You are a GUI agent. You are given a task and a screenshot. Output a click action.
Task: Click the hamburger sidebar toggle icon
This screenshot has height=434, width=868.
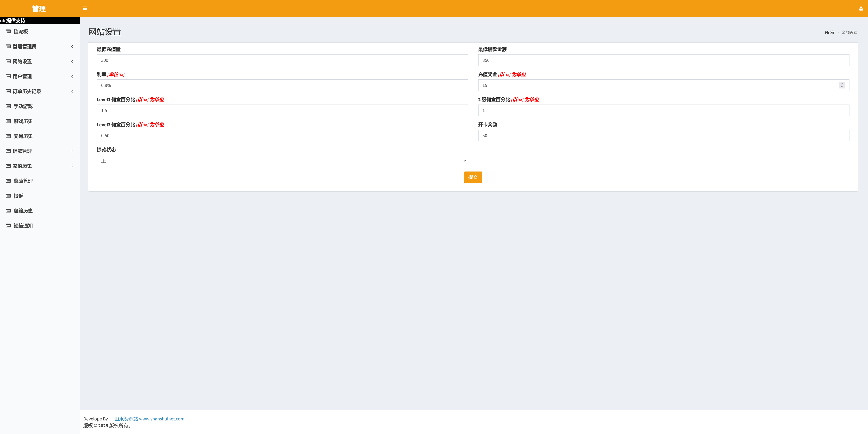coord(85,8)
